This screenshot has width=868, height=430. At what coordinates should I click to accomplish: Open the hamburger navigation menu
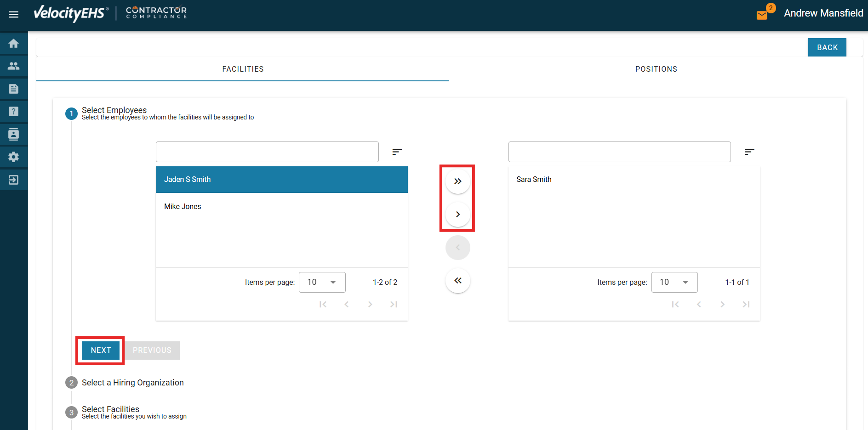click(x=13, y=15)
